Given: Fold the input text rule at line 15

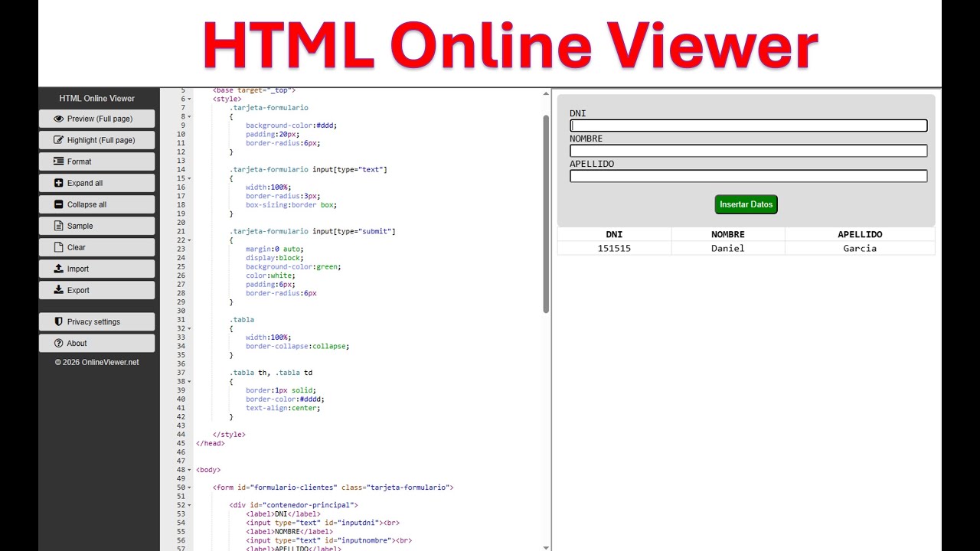Looking at the screenshot, I should [x=189, y=178].
